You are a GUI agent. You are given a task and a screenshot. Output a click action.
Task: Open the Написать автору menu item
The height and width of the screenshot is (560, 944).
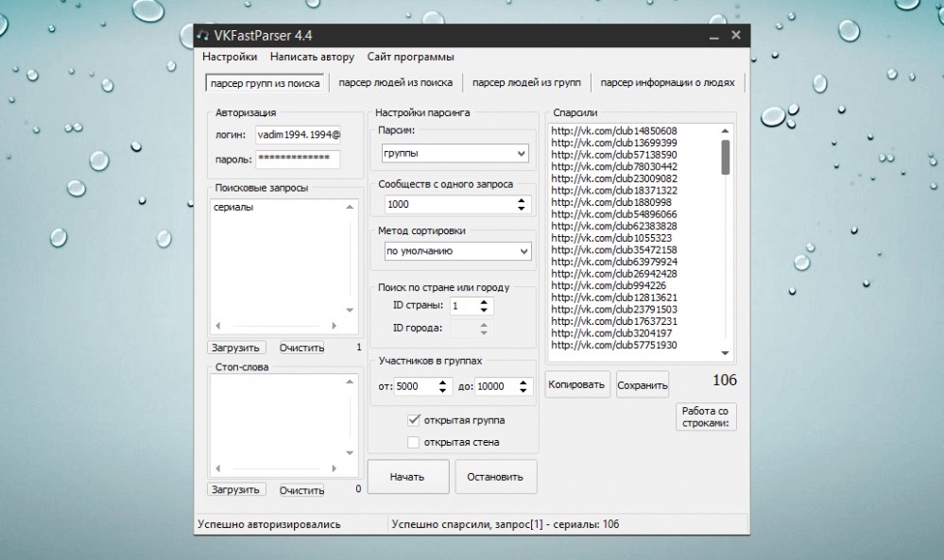(x=312, y=57)
